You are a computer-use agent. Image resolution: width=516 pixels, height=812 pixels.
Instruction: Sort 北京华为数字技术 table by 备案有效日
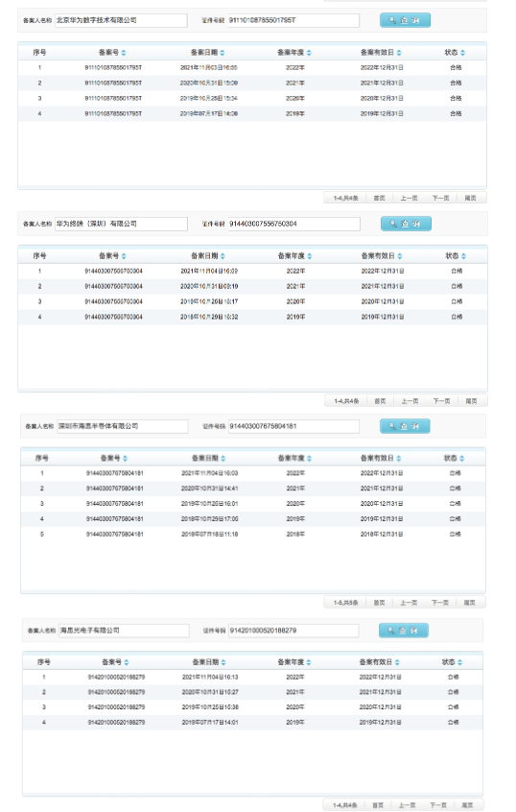point(381,52)
